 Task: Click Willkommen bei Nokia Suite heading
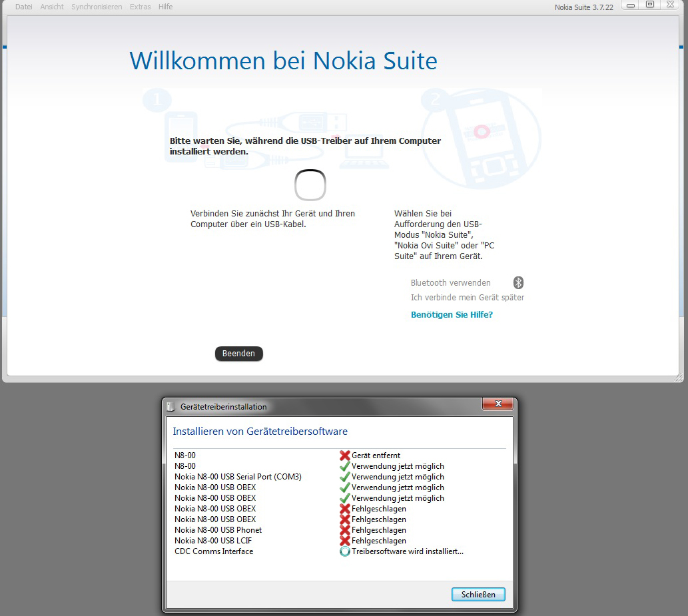(x=284, y=61)
